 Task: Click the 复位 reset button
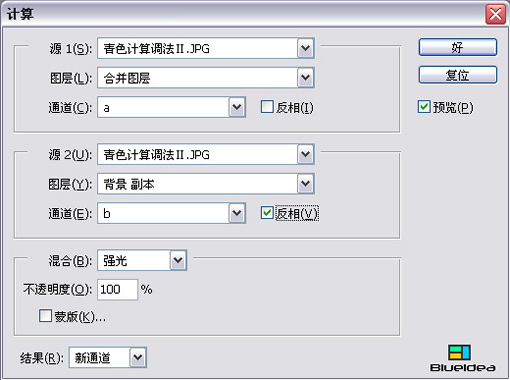pyautogui.click(x=458, y=75)
